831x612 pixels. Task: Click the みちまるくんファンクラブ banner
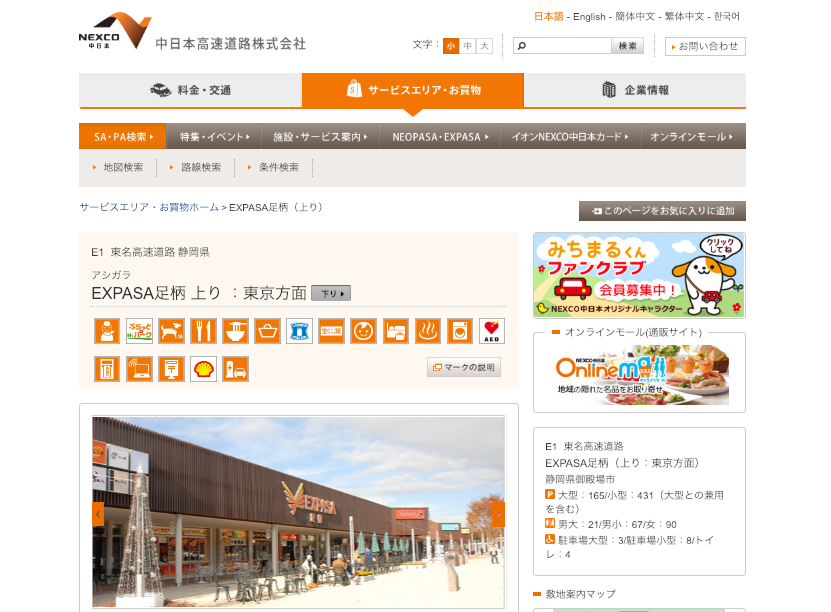(x=639, y=275)
